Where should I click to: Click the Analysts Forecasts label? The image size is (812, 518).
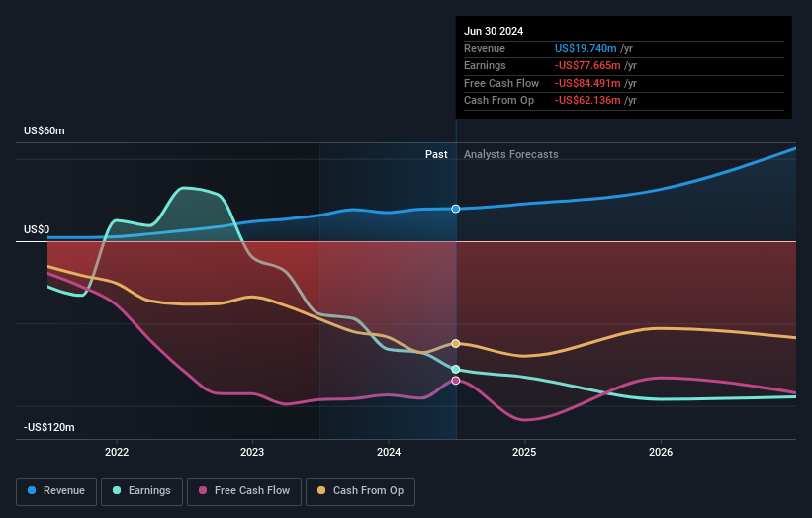[510, 155]
